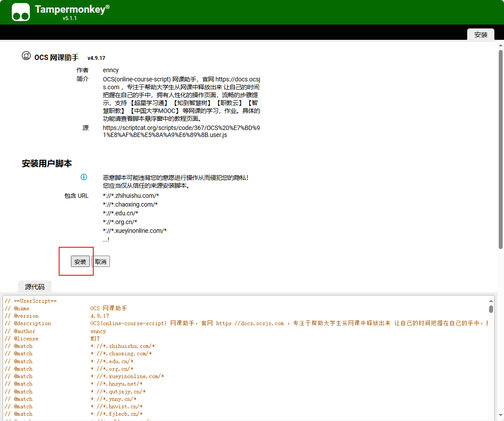Click the // ==UserScript== line in the code

coord(31,301)
